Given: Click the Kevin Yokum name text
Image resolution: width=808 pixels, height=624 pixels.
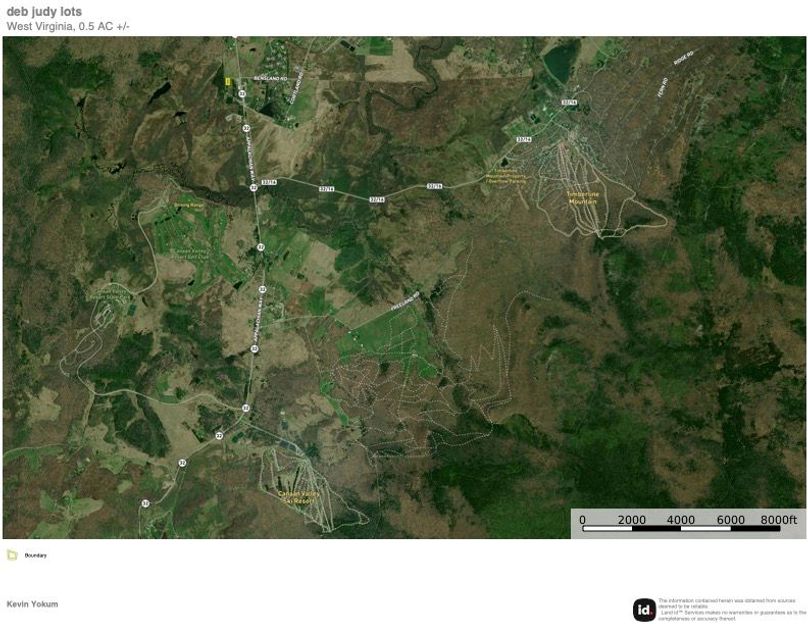Looking at the screenshot, I should coord(32,604).
